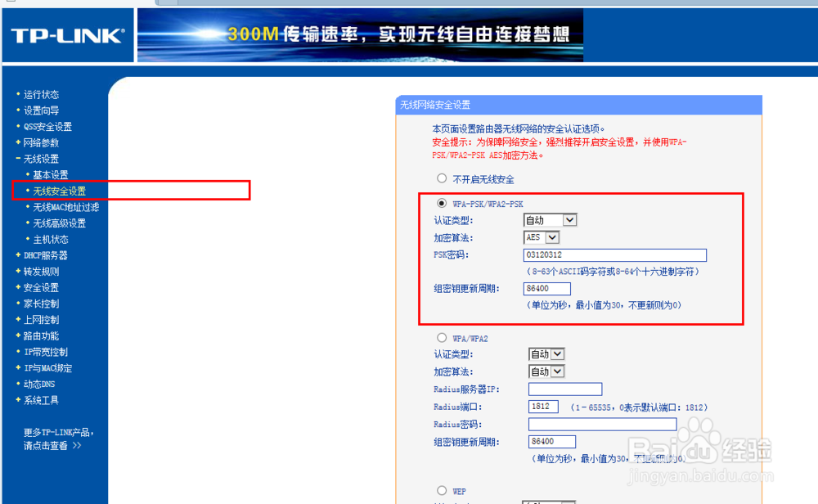Expand IP与MAC绑定 section
The height and width of the screenshot is (504, 818).
(x=47, y=368)
